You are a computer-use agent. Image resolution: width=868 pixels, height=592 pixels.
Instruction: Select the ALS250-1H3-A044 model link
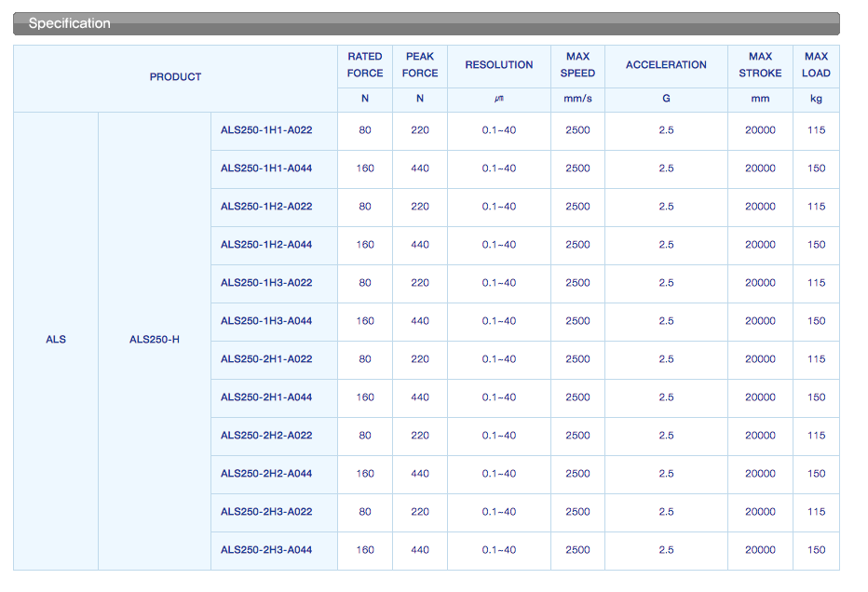[x=266, y=321]
